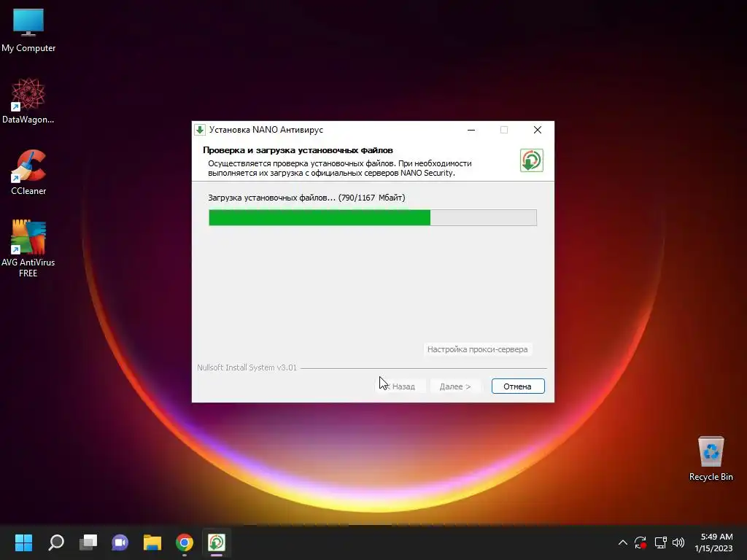Select the DataWagon desktop shortcut
Viewport: 747px width, 560px height.
28,101
